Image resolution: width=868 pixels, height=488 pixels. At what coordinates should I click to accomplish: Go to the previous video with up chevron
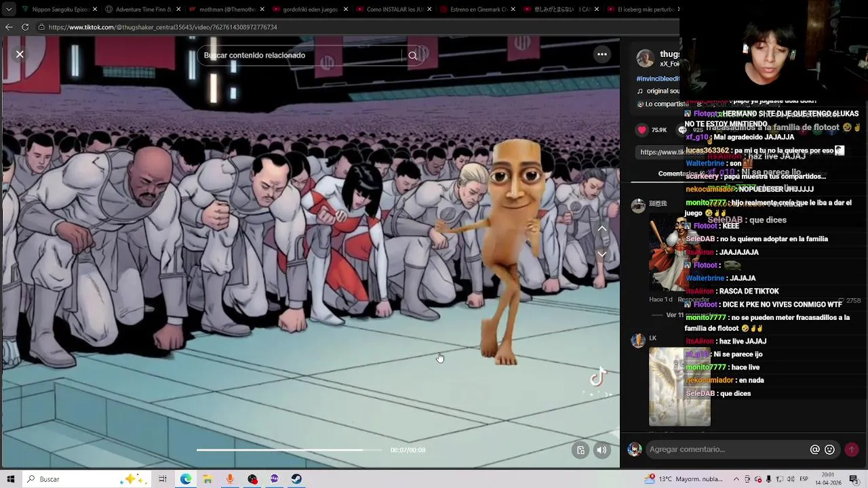pos(602,229)
